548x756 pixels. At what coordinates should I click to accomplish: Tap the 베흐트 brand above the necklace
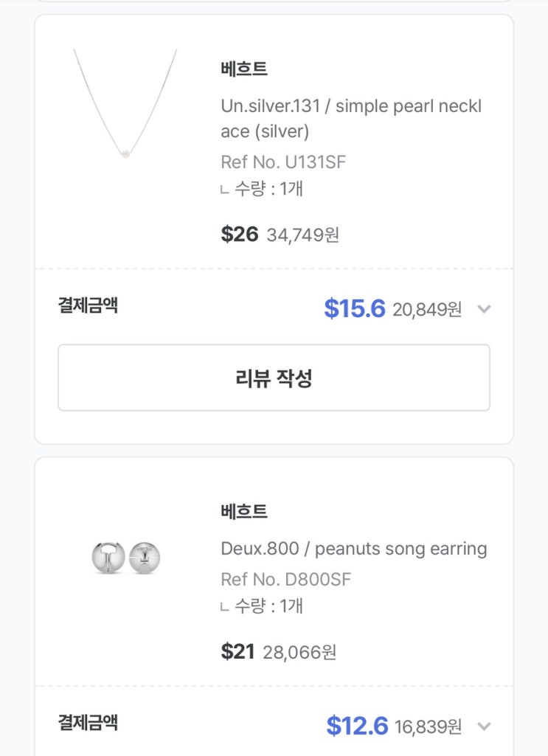click(244, 69)
